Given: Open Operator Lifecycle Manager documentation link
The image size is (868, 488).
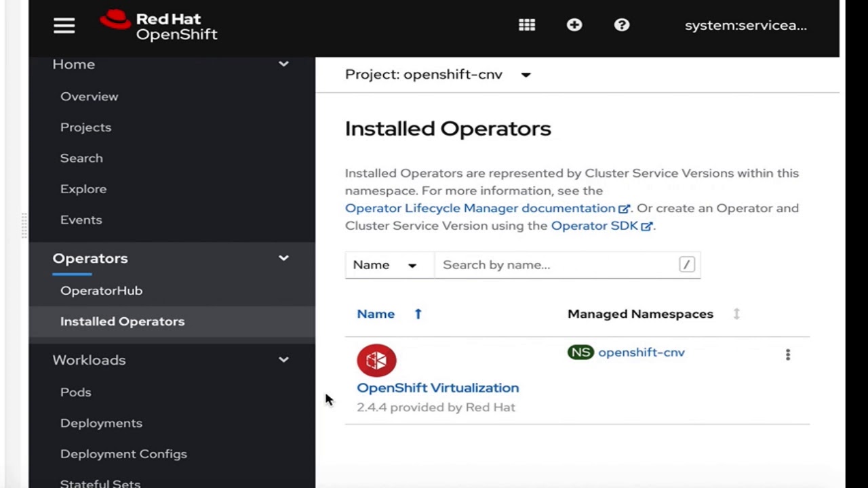Looking at the screenshot, I should pyautogui.click(x=480, y=208).
